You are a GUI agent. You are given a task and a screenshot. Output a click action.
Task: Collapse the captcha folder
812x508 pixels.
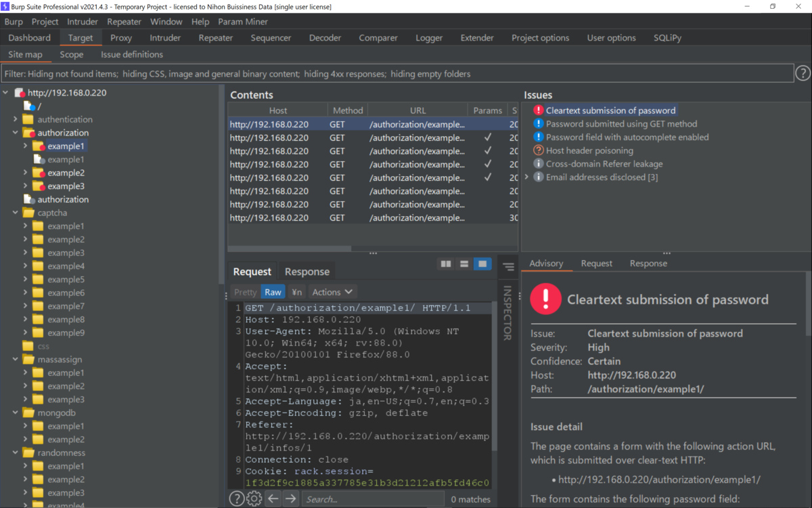pyautogui.click(x=16, y=213)
